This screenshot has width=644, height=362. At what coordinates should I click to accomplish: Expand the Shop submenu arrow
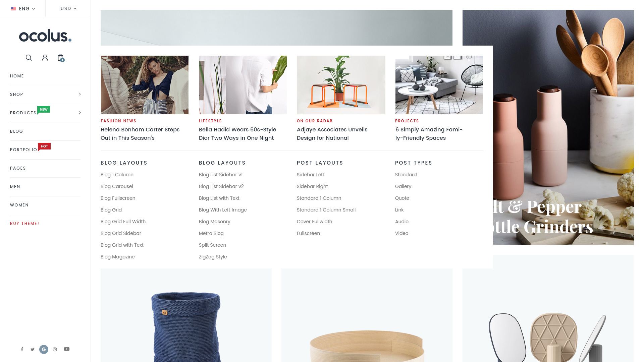[x=80, y=94]
